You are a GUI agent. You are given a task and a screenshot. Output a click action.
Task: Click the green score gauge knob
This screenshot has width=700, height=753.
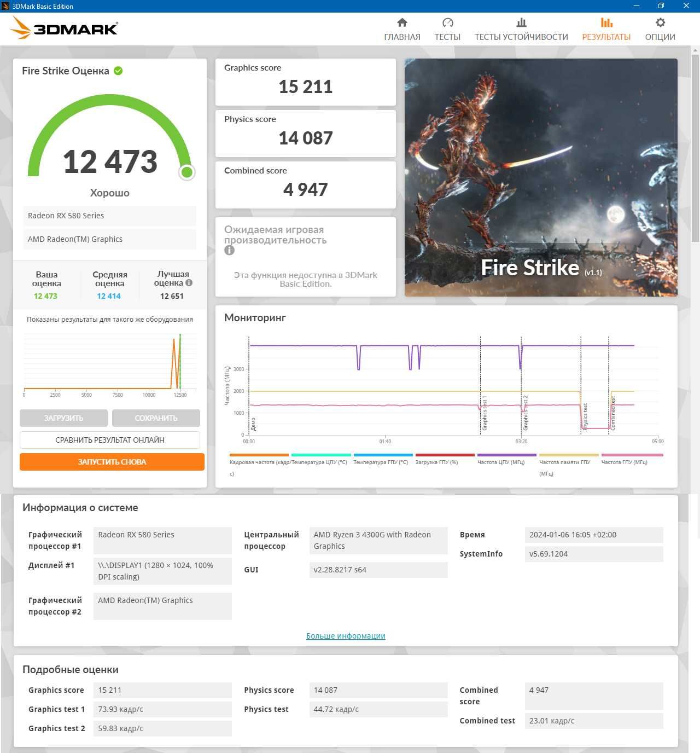coord(187,172)
